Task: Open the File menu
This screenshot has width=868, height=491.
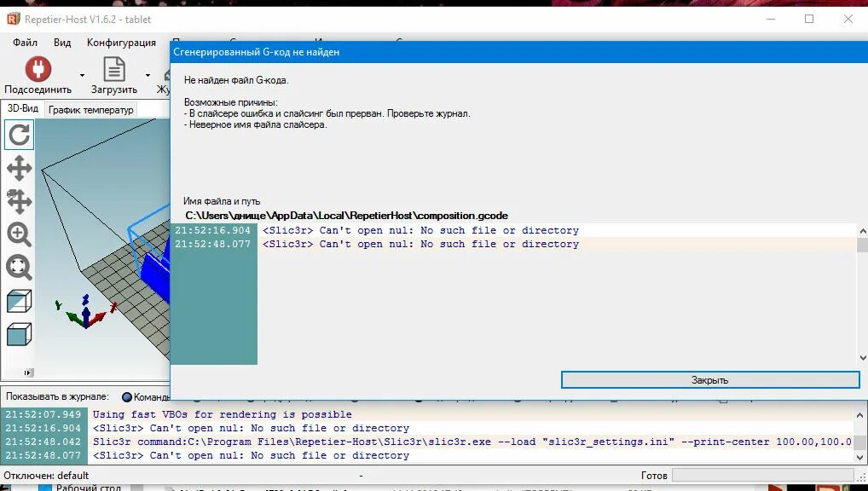Action: [25, 43]
